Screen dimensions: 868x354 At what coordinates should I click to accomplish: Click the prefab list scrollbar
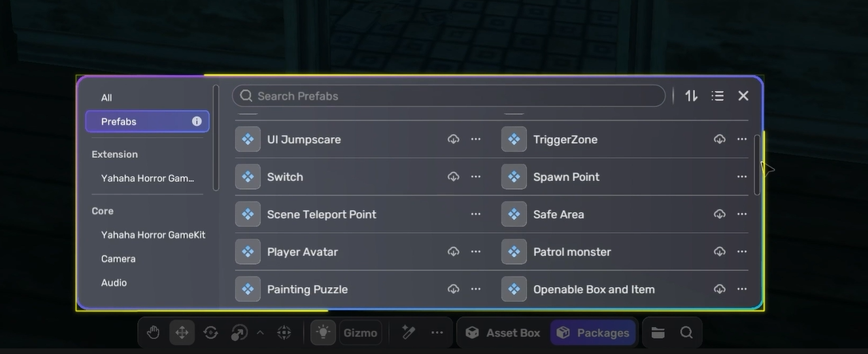[x=757, y=164]
